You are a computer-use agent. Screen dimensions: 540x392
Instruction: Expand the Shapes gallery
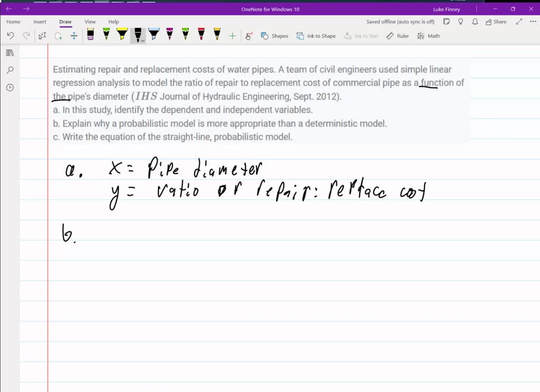pyautogui.click(x=275, y=36)
